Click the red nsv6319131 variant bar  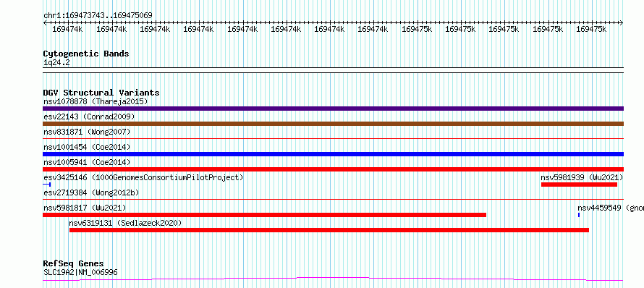coord(329,230)
